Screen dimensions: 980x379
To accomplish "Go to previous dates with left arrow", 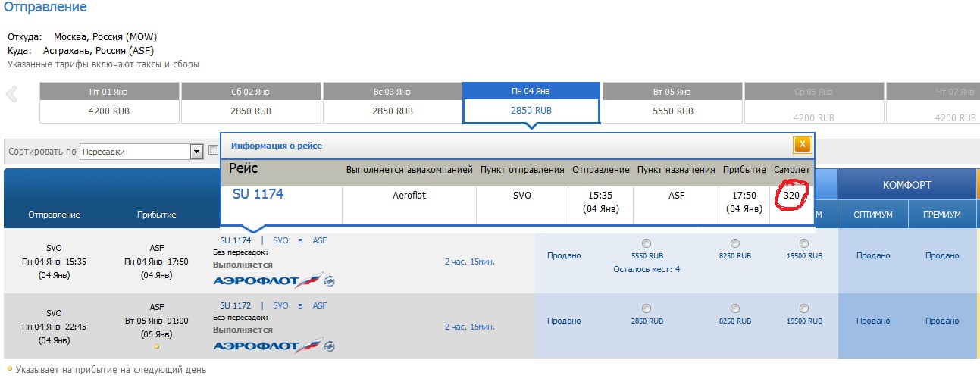I will [11, 95].
